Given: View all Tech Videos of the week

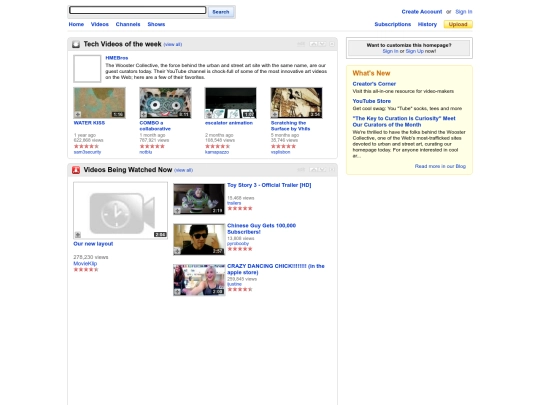Looking at the screenshot, I should click(x=173, y=44).
